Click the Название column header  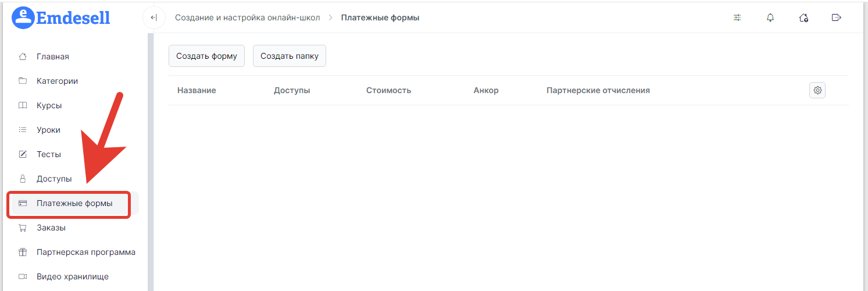coord(197,90)
